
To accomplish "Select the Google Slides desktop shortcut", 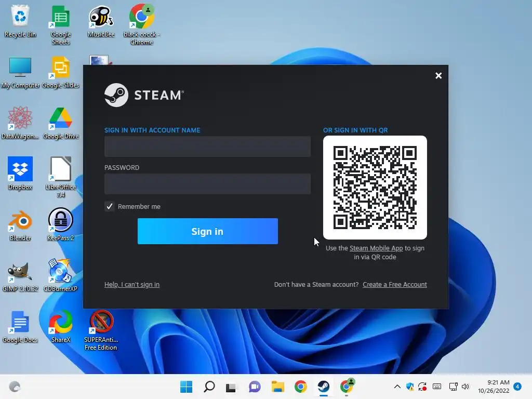I will point(61,72).
